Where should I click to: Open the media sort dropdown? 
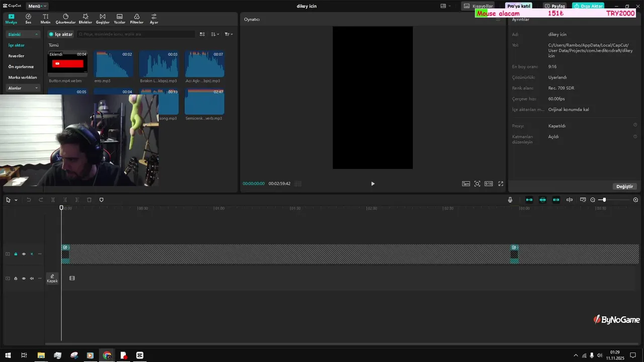[215, 34]
